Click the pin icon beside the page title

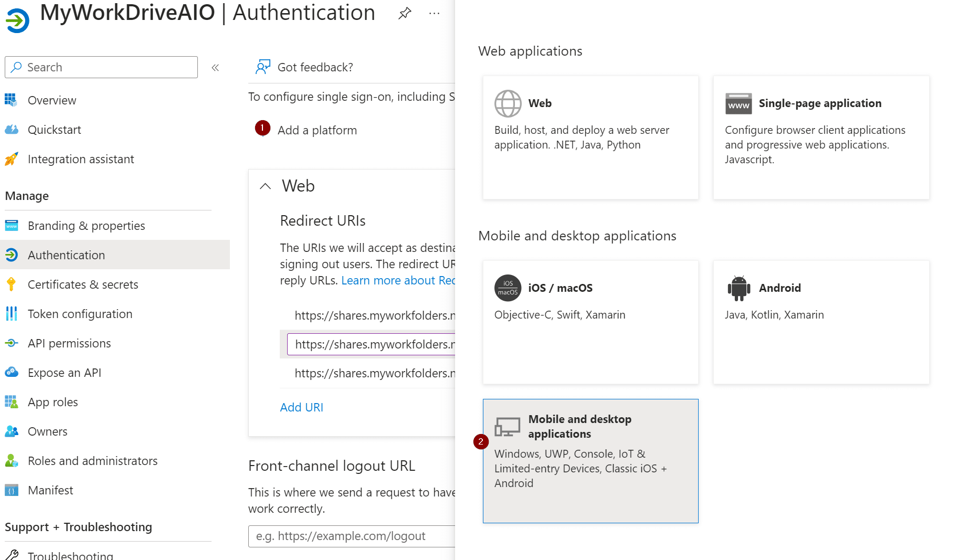coord(405,13)
